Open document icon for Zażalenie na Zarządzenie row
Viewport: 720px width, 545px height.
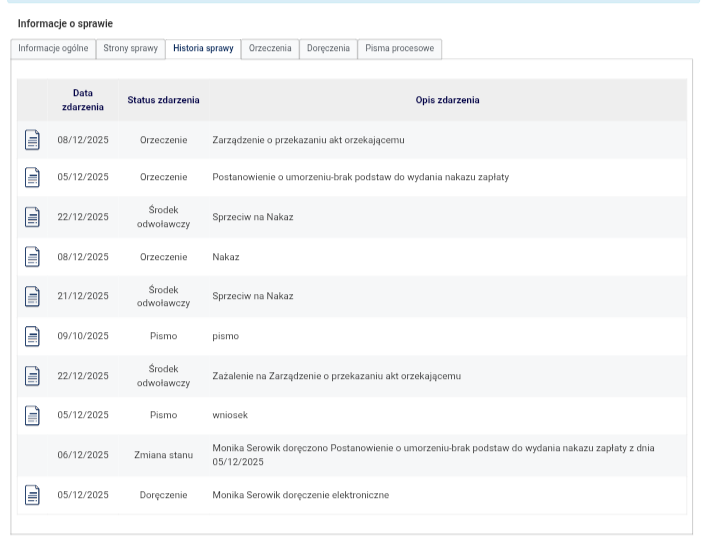tap(32, 376)
